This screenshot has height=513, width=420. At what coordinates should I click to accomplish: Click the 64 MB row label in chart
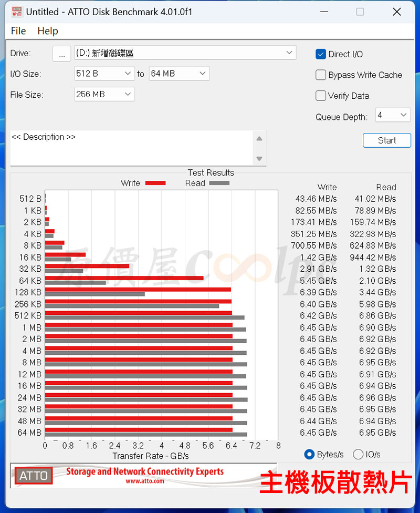pyautogui.click(x=29, y=433)
